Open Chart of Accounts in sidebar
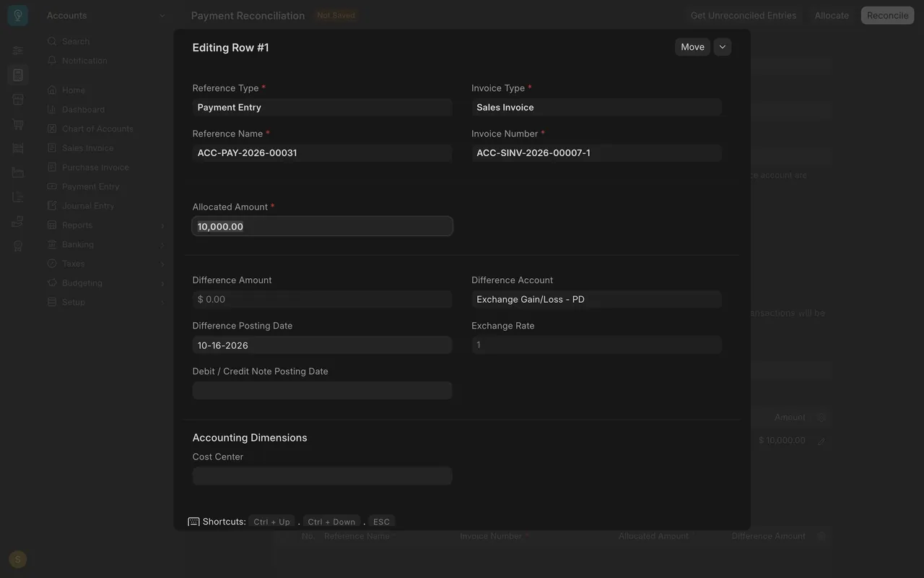 [x=97, y=129]
